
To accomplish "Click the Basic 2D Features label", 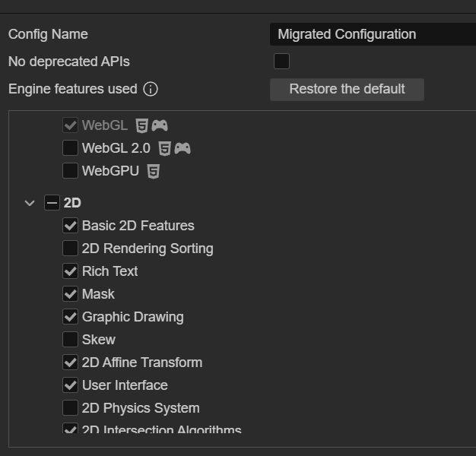I will (x=138, y=226).
